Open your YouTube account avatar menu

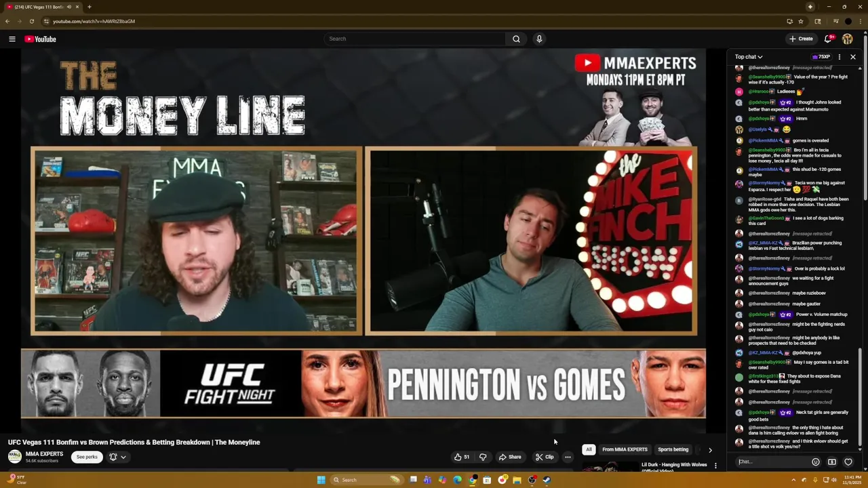click(847, 39)
